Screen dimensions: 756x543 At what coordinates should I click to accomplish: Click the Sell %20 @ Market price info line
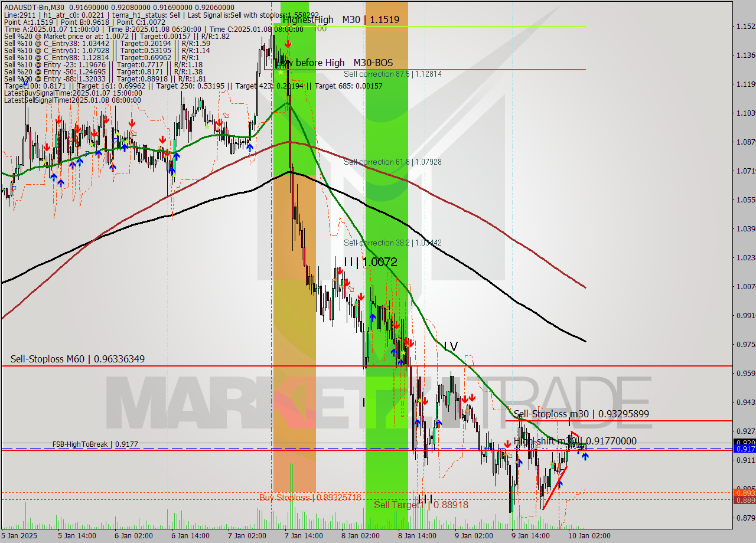[117, 36]
